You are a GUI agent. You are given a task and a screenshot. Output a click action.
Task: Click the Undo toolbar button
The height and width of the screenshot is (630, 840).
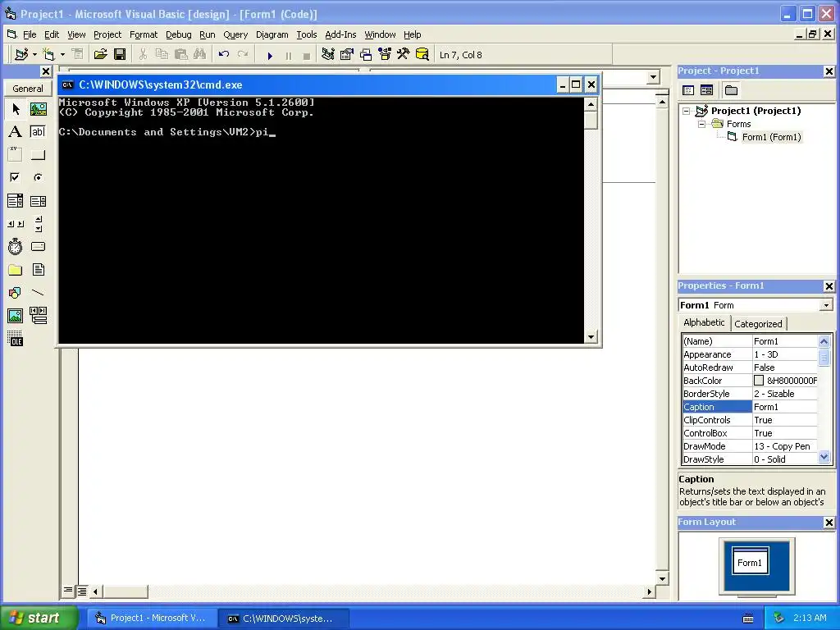pyautogui.click(x=224, y=54)
